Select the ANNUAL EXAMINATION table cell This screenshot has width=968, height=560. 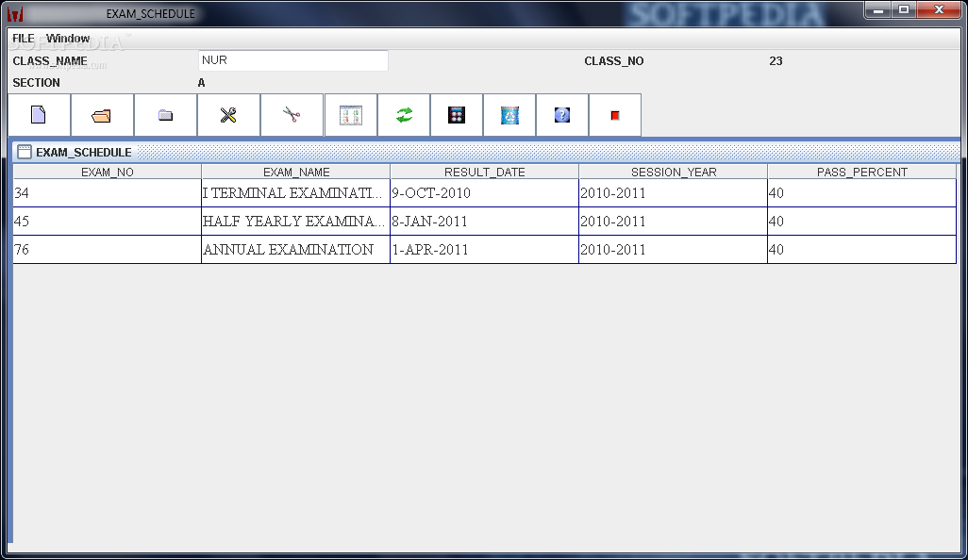[x=295, y=250]
